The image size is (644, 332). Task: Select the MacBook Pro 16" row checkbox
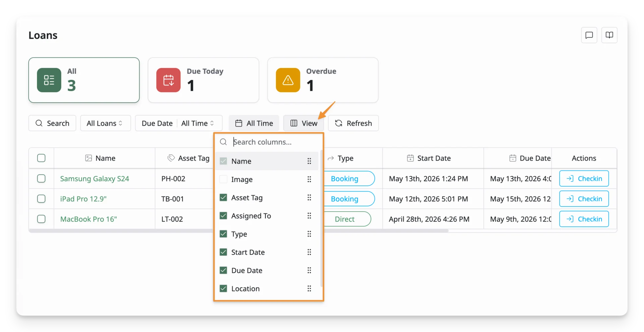(41, 219)
